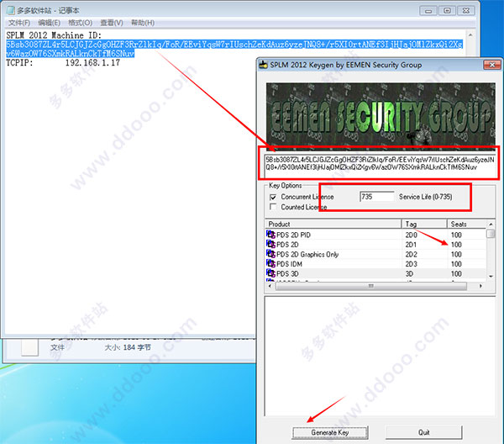The image size is (504, 444).
Task: Select the PDS 2D Graphics Only icon
Action: pyautogui.click(x=270, y=254)
